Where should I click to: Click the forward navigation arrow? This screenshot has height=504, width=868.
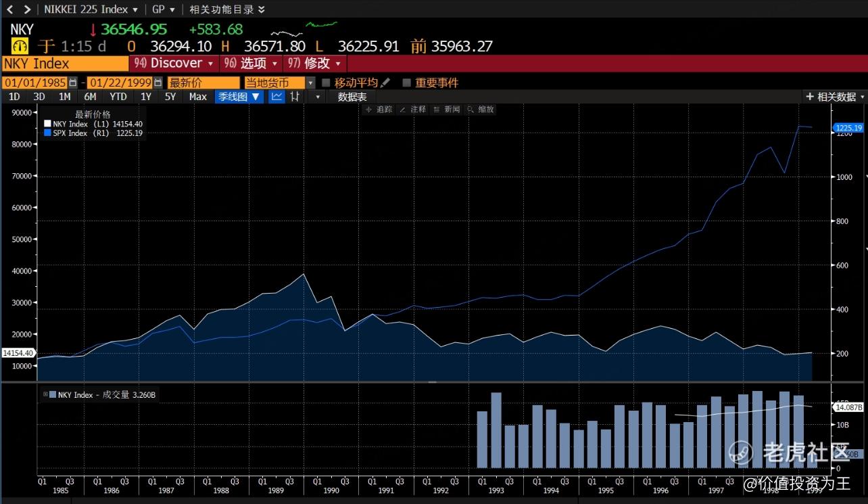point(27,9)
